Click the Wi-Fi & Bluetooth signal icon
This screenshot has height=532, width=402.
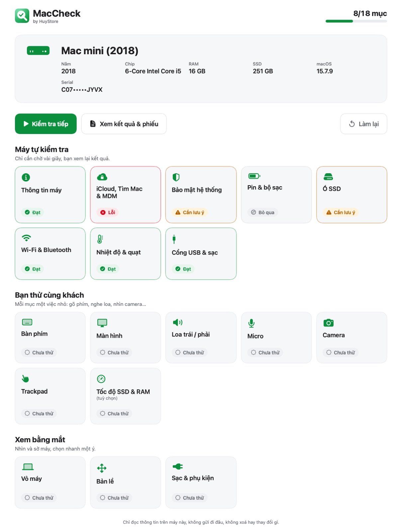pyautogui.click(x=26, y=238)
